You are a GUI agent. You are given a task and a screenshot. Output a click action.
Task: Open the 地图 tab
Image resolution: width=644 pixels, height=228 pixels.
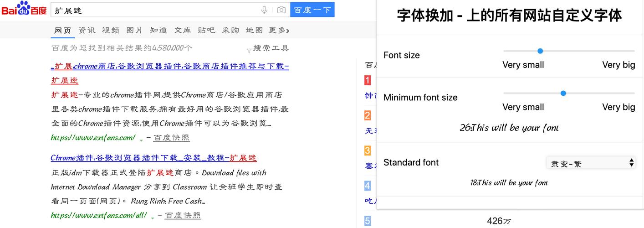click(254, 30)
